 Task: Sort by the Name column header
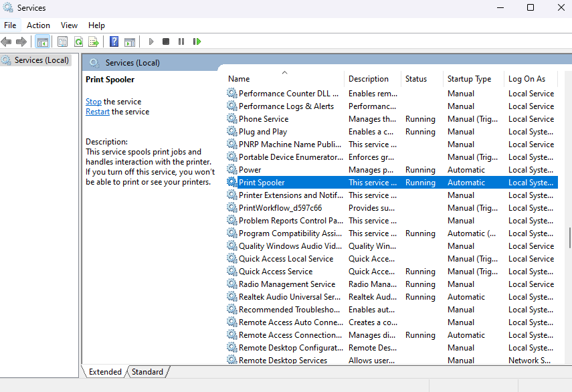[x=285, y=79]
